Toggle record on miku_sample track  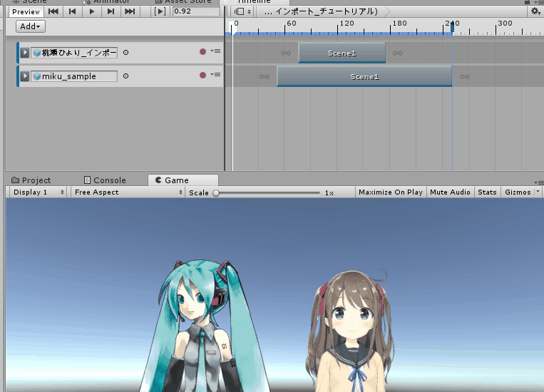pos(203,76)
